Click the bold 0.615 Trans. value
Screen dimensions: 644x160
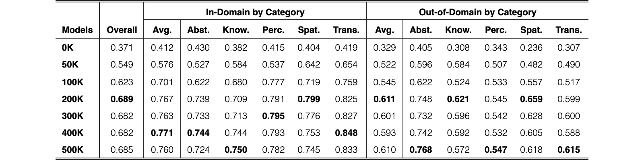[569, 150]
